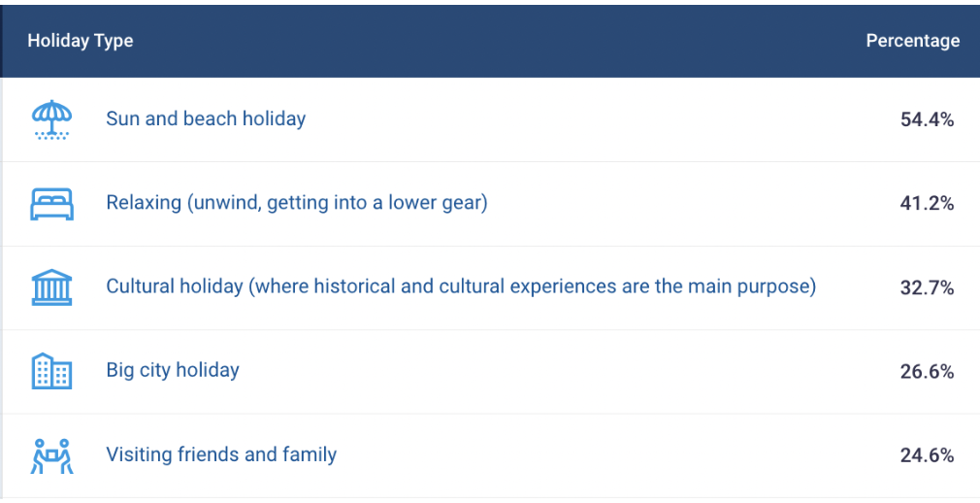Open Visiting friends and family link
The width and height of the screenshot is (980, 503).
click(221, 454)
